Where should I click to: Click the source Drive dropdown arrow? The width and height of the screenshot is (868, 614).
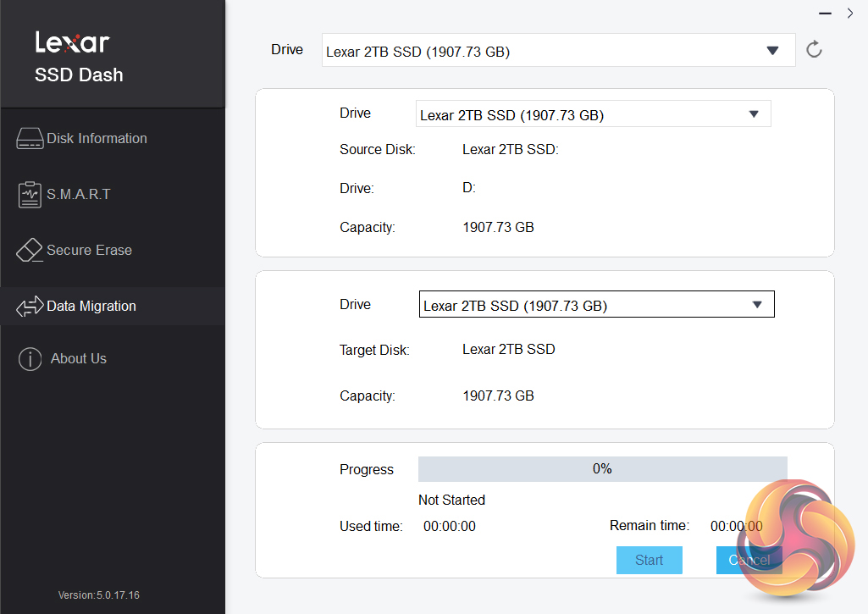754,114
